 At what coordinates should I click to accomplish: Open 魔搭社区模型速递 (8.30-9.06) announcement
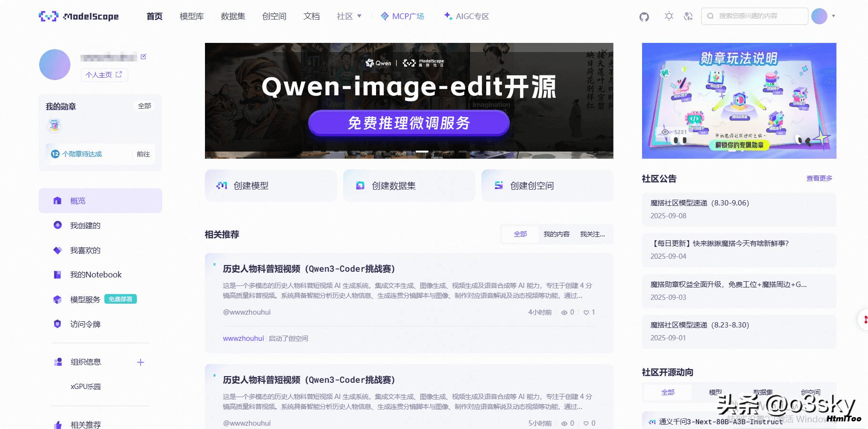click(739, 209)
